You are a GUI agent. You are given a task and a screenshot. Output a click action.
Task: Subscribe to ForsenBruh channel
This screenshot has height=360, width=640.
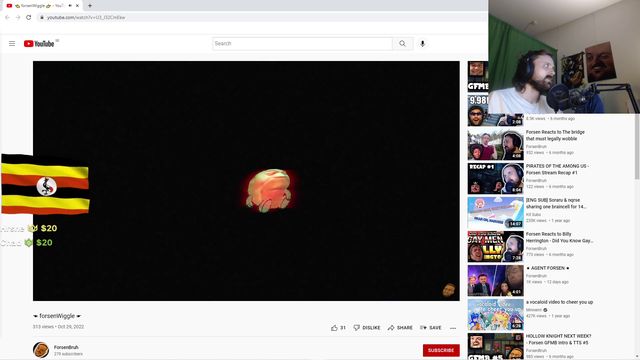pyautogui.click(x=441, y=350)
